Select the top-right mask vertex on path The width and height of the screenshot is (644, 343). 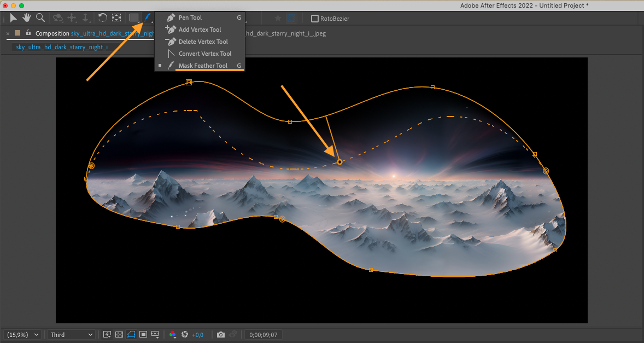pyautogui.click(x=432, y=87)
